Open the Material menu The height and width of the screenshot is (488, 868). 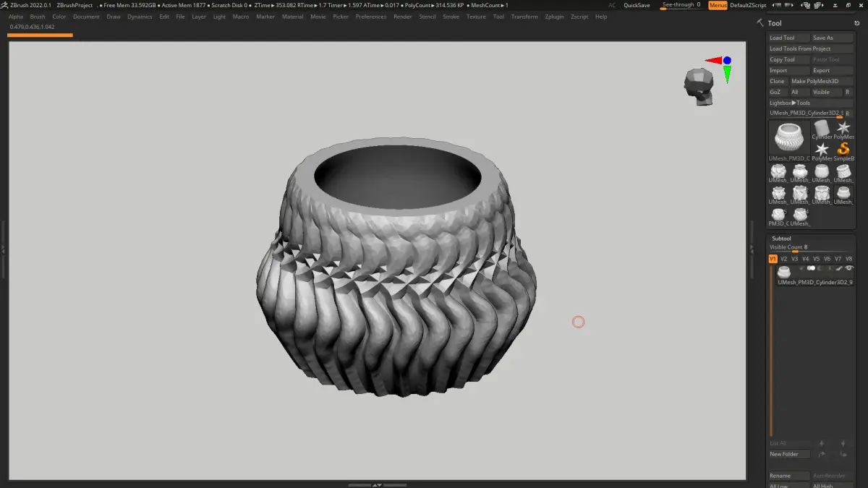coord(292,17)
